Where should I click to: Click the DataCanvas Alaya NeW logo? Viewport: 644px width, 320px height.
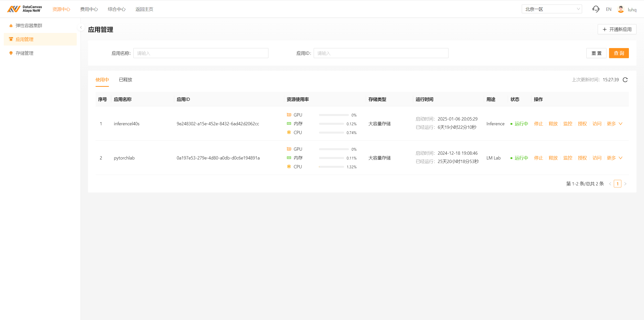(x=24, y=9)
